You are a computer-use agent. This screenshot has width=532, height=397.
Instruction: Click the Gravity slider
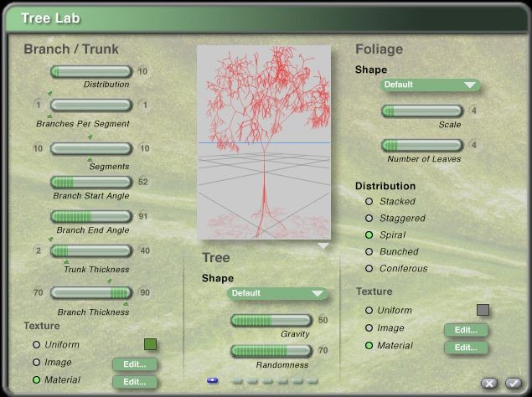pyautogui.click(x=271, y=321)
